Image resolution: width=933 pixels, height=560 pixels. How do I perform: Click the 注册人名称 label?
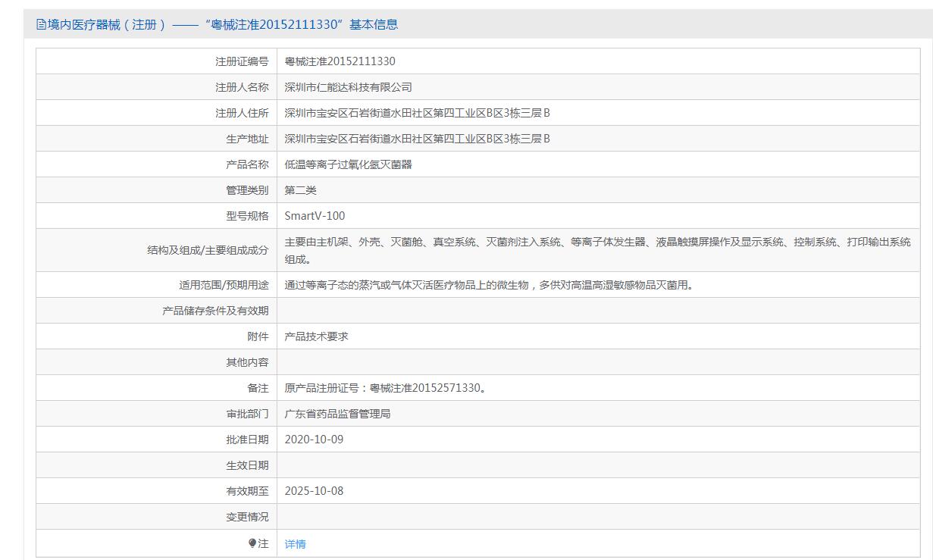point(242,87)
